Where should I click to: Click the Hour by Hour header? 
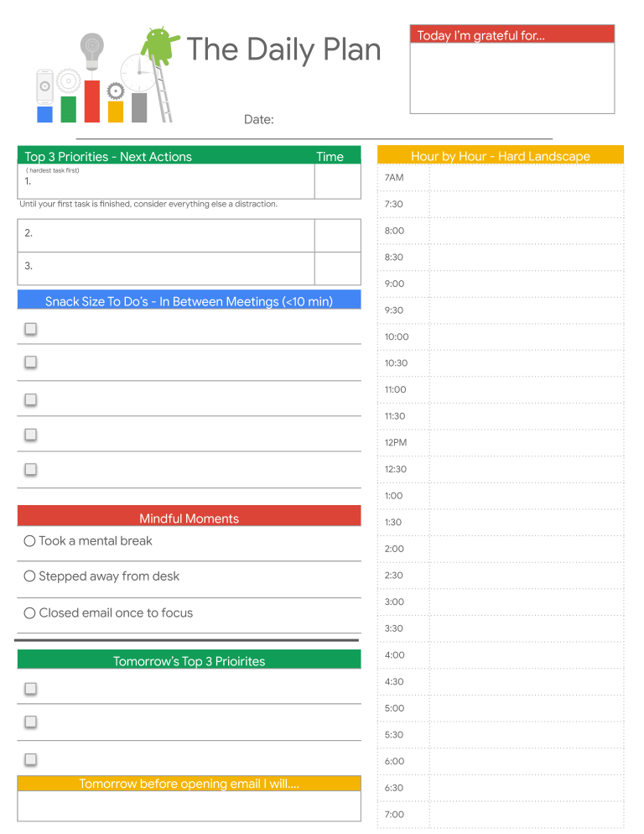pyautogui.click(x=501, y=155)
